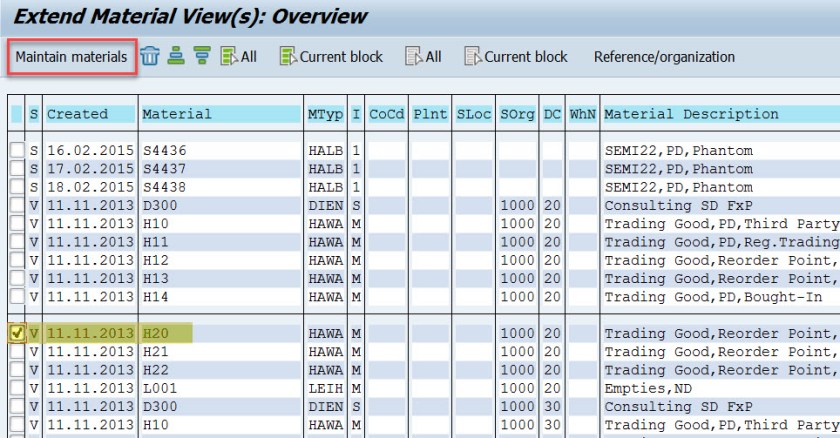Viewport: 840px width, 438px height.
Task: Click Trading Good,PD,Reg.Trading description
Action: (722, 242)
